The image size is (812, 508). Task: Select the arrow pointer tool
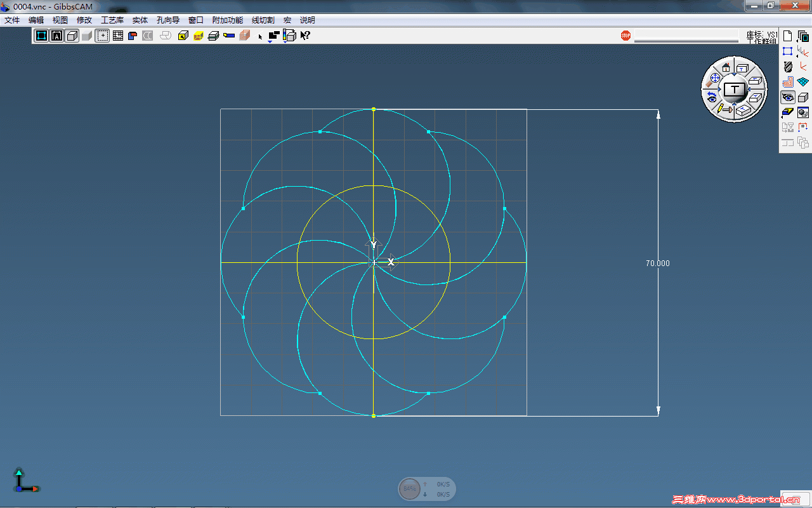click(x=260, y=36)
